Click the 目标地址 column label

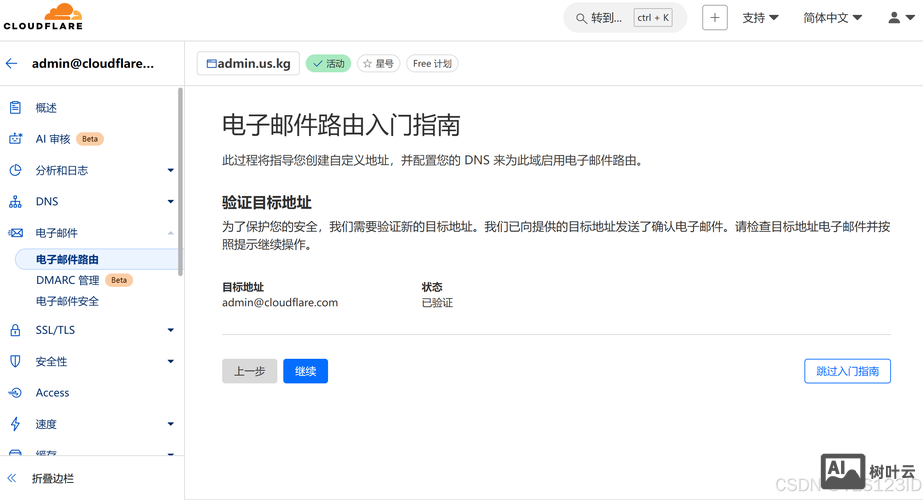coord(243,287)
